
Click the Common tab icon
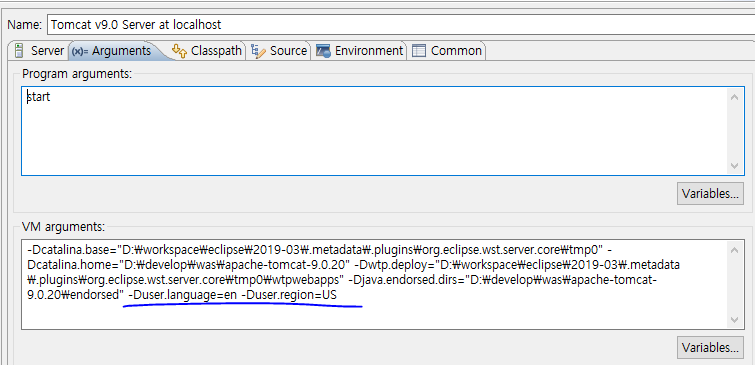click(419, 51)
